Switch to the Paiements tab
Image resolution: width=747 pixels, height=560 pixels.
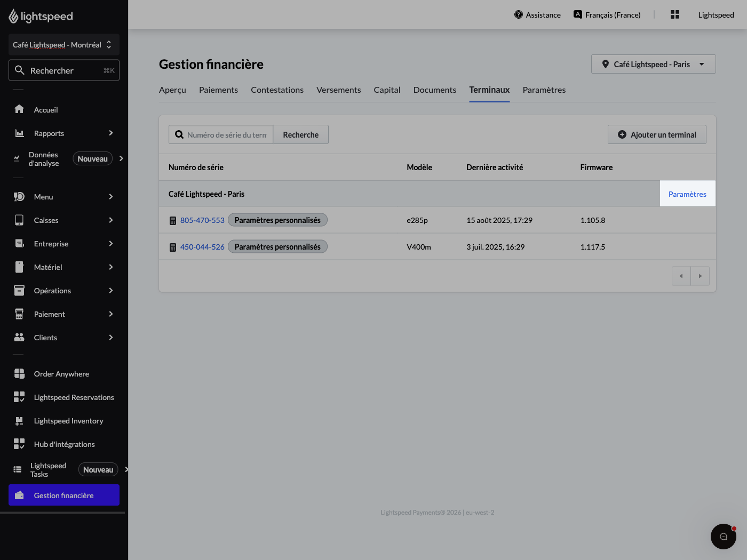pyautogui.click(x=218, y=90)
